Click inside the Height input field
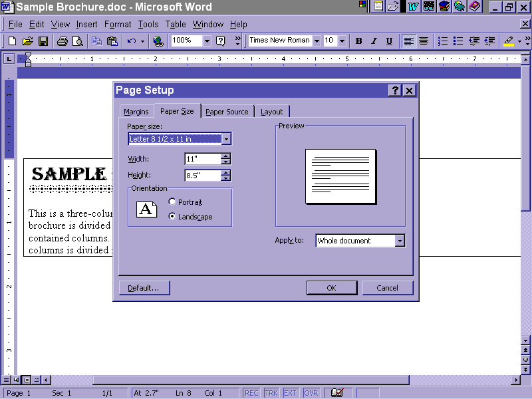532x399 pixels. pos(202,176)
